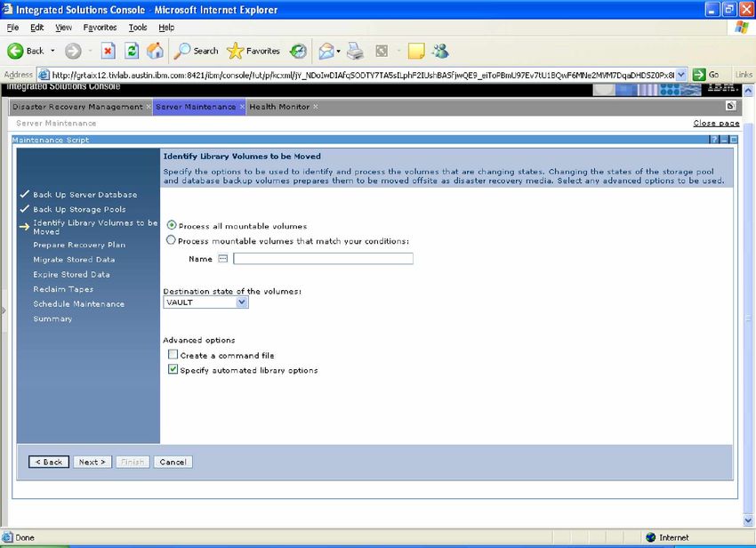Click the IE Forward arrow icon
The height and width of the screenshot is (548, 756).
point(73,51)
